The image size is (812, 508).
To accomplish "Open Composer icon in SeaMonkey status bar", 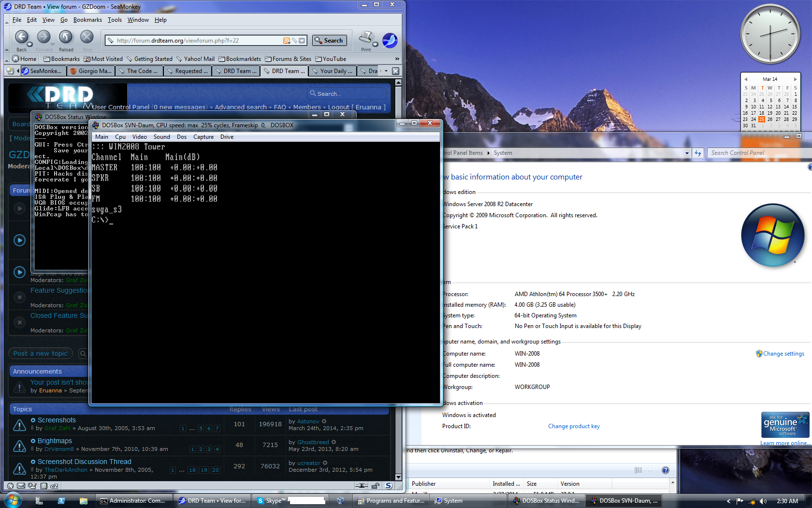I will 32,486.
